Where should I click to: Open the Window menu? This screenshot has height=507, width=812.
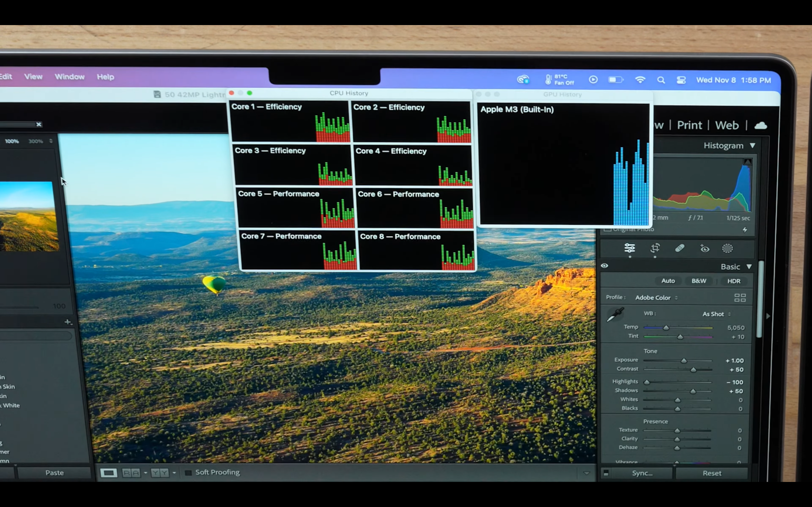69,77
